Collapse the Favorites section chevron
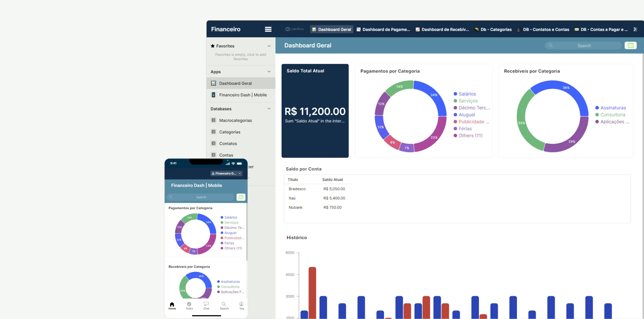Image resolution: width=644 pixels, height=319 pixels. pyautogui.click(x=269, y=46)
